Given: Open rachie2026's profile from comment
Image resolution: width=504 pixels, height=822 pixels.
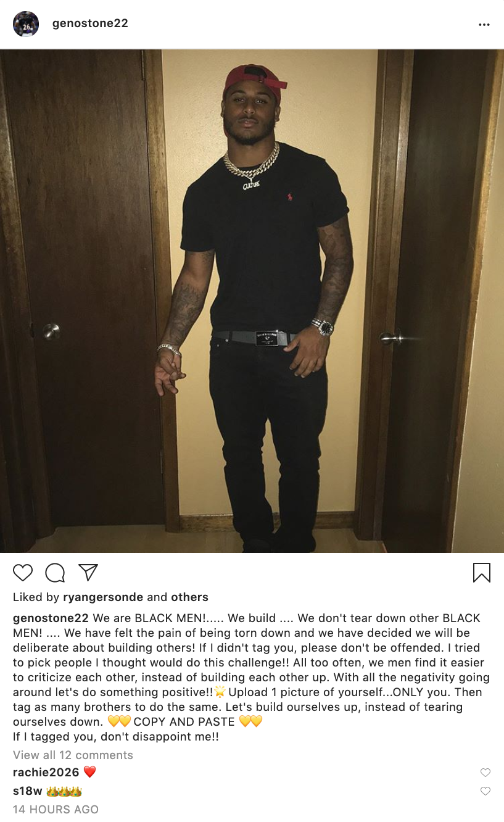Looking at the screenshot, I should (46, 772).
